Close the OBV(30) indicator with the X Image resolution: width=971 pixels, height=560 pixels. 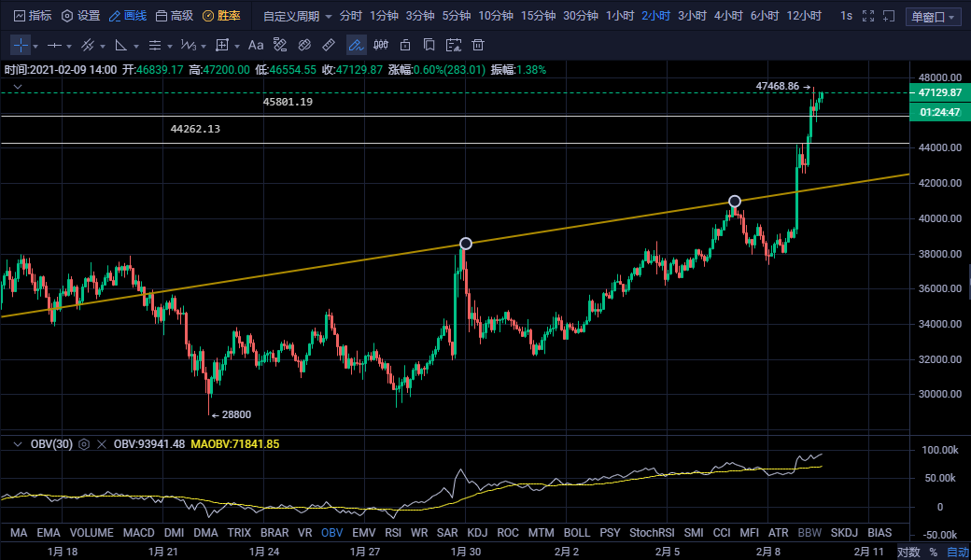(102, 444)
